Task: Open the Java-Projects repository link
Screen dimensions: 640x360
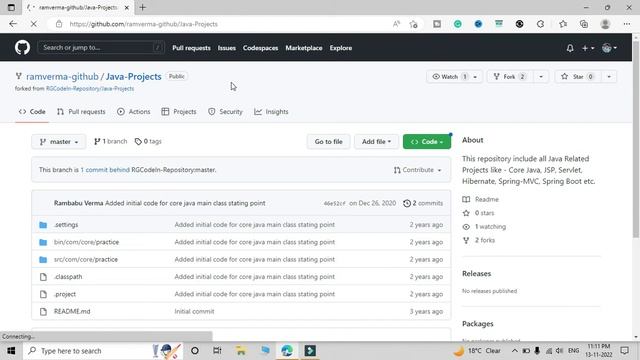Action: coord(133,77)
